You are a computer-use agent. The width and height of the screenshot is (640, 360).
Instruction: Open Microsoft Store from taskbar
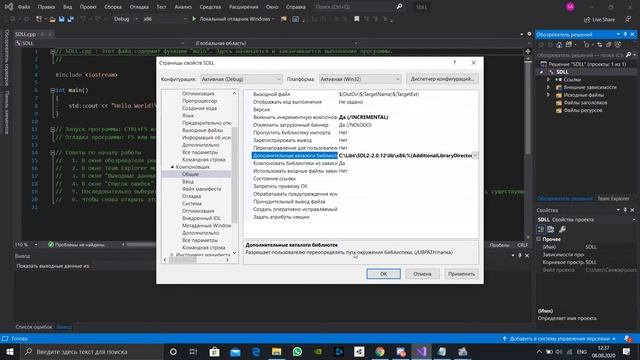click(x=214, y=351)
